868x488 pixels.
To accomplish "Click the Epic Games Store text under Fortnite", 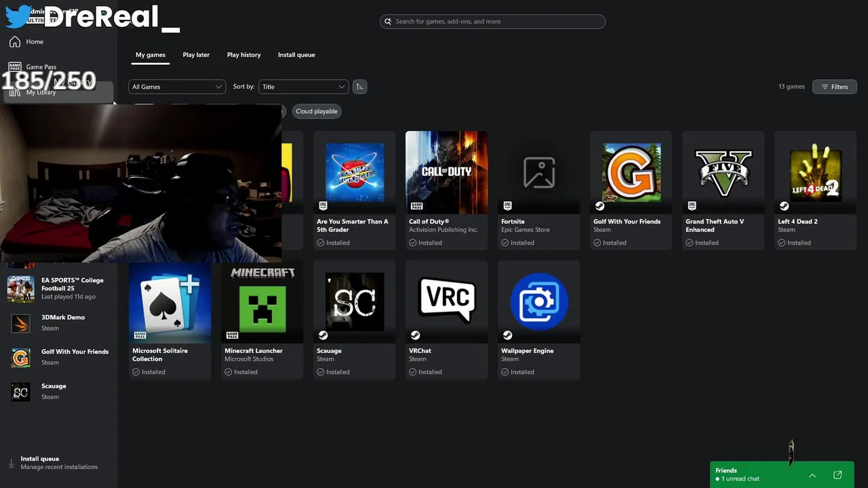I will [526, 230].
